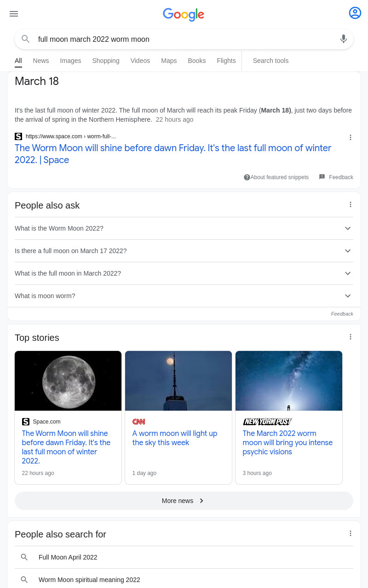368x588 pixels.
Task: Expand "What is moon worm?" question
Action: 184,296
